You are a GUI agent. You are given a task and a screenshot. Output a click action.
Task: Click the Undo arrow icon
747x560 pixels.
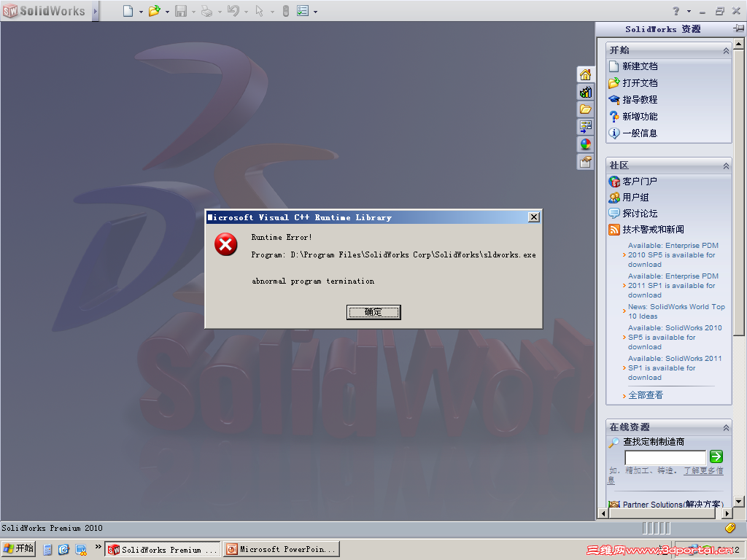pyautogui.click(x=233, y=10)
